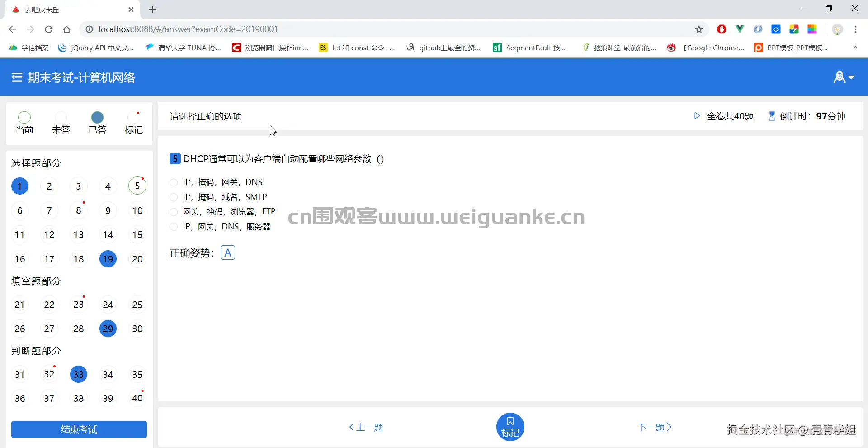Click the play icon before 全卷共40题

(x=697, y=116)
